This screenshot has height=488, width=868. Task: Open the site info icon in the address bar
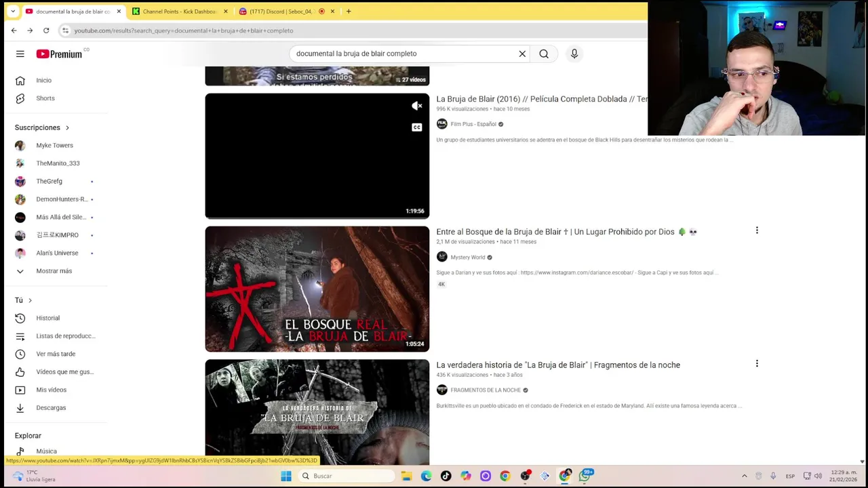click(65, 30)
